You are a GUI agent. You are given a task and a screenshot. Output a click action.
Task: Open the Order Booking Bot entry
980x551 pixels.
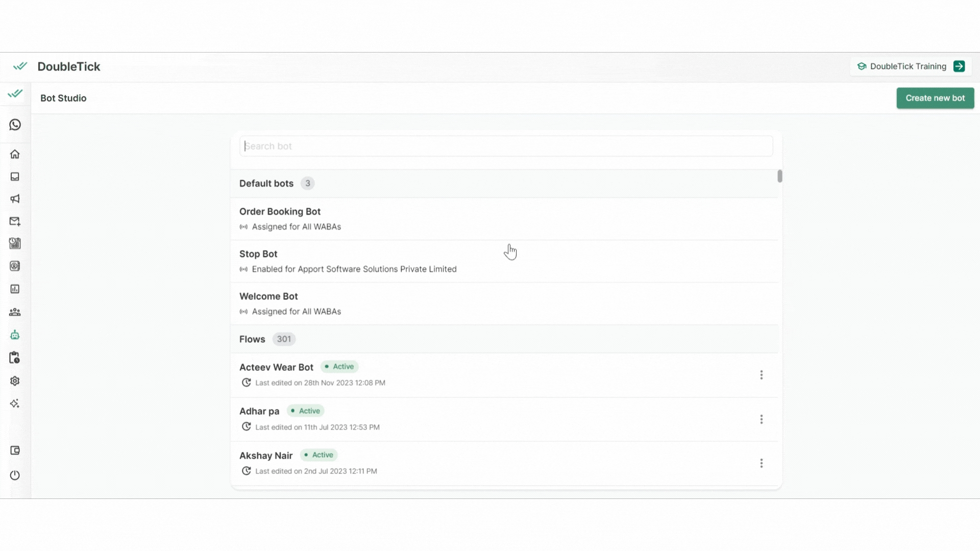click(280, 212)
